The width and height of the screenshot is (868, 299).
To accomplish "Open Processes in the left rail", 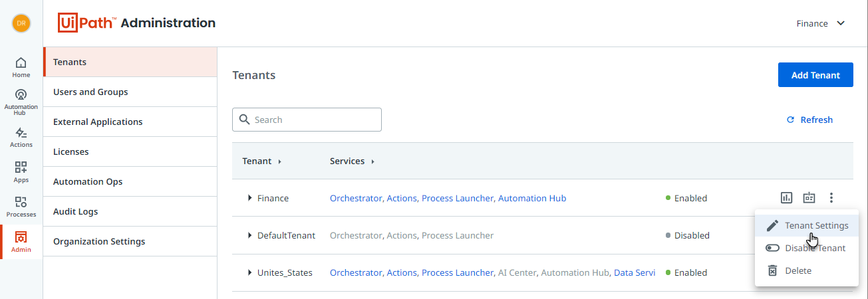I will [21, 207].
